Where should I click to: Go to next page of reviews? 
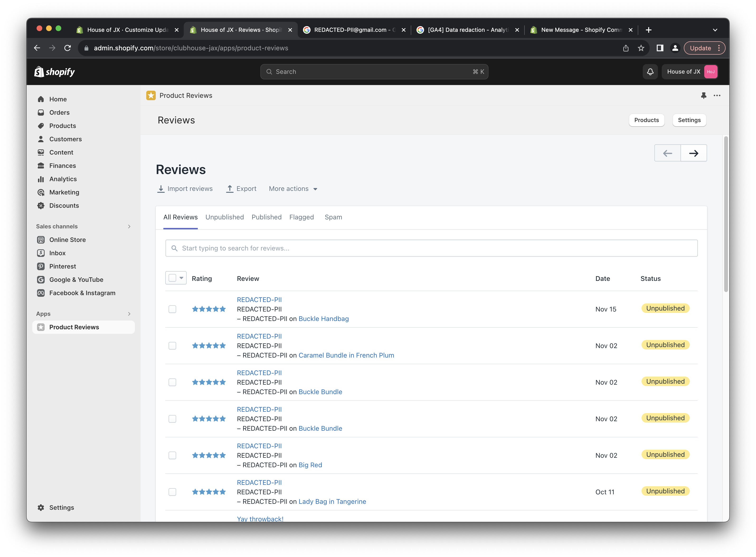click(693, 153)
